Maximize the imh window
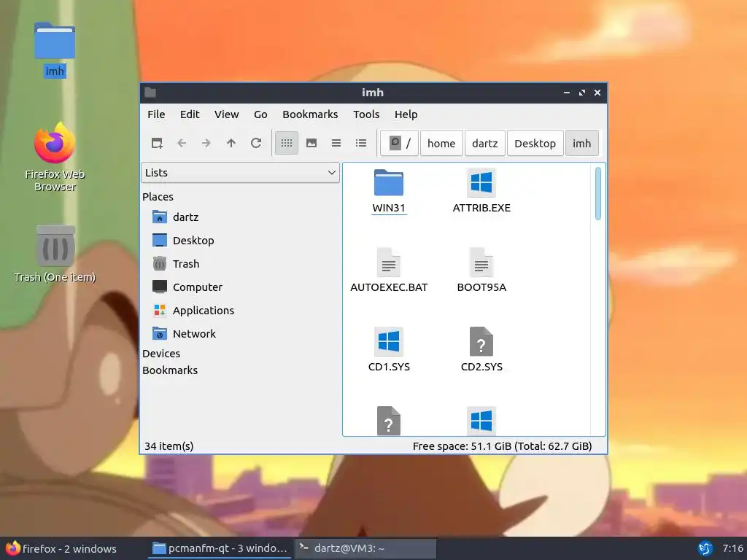Viewport: 747px width, 560px height. tap(581, 93)
